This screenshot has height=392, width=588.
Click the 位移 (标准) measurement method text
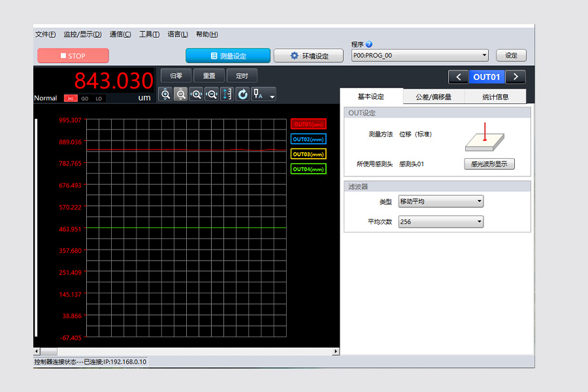(x=416, y=135)
